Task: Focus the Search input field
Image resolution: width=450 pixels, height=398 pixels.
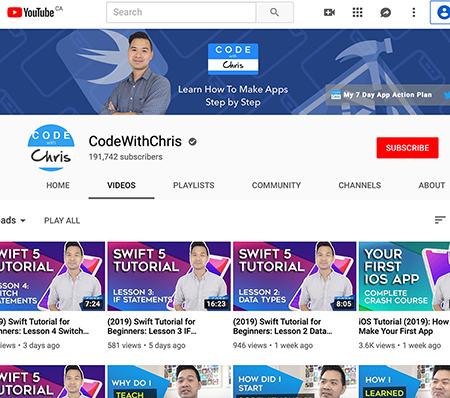Action: point(181,12)
